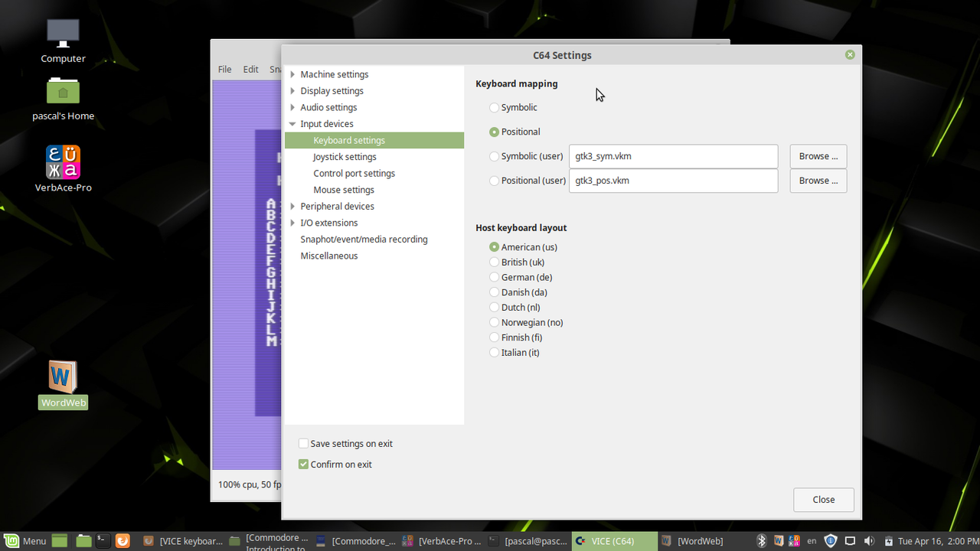The image size is (980, 551).
Task: Choose Norwegian (no) host keyboard layout
Action: click(x=494, y=322)
